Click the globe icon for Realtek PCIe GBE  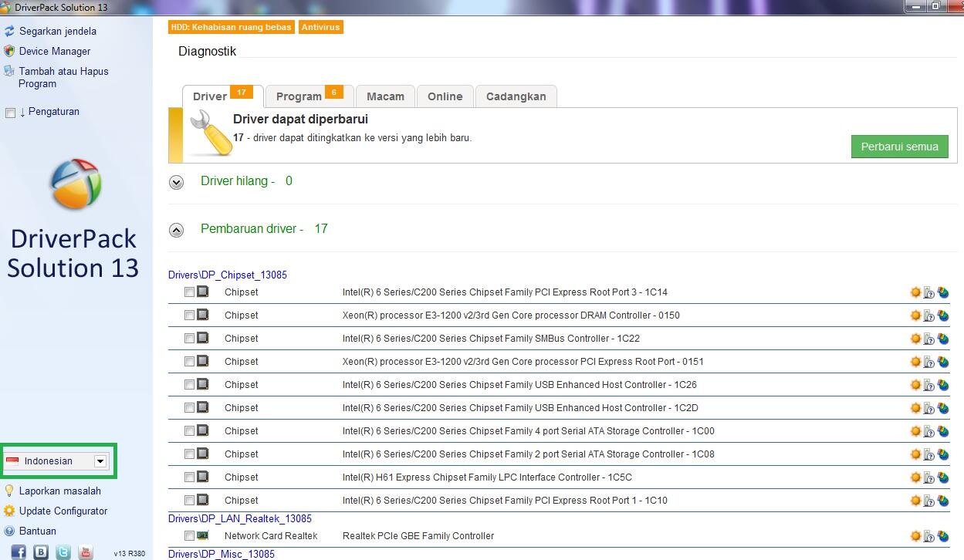point(942,537)
